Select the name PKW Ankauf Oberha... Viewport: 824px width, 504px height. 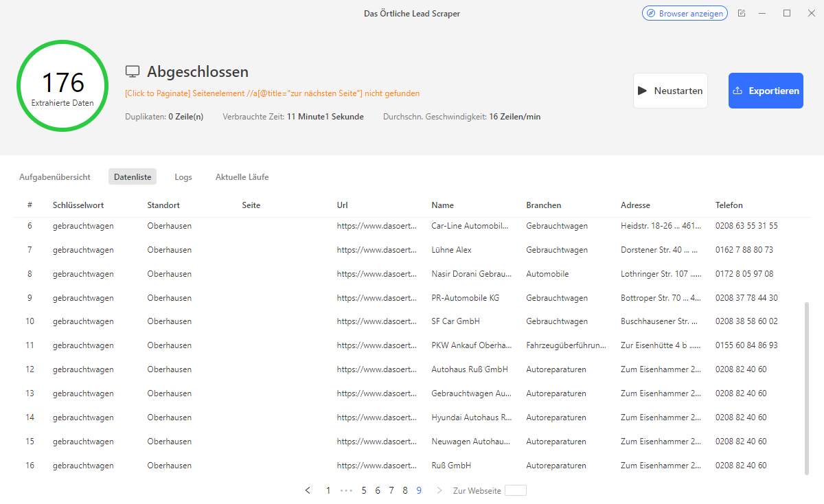(x=472, y=345)
